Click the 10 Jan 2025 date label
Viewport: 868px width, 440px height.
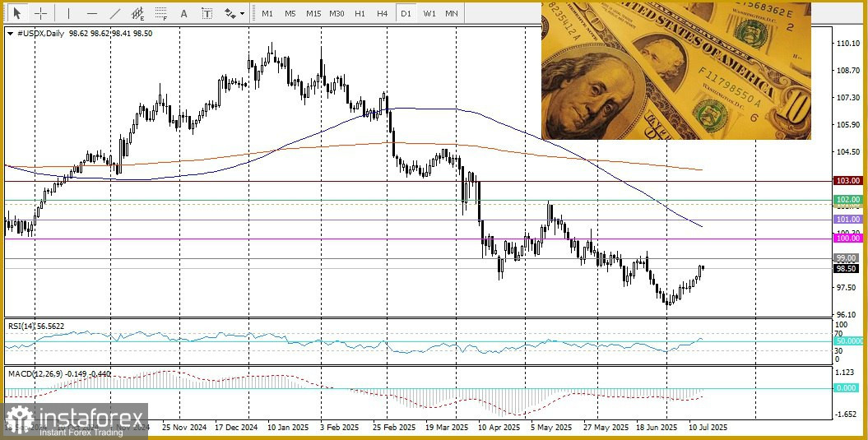(x=289, y=428)
